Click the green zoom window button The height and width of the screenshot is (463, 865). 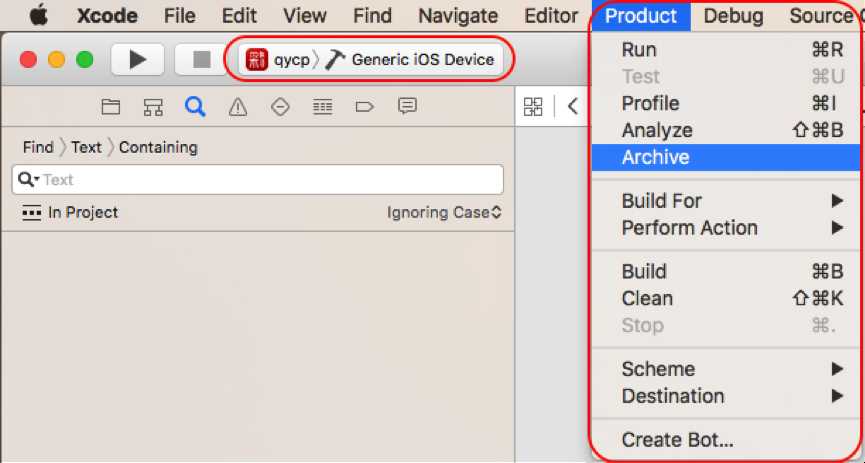(x=84, y=59)
